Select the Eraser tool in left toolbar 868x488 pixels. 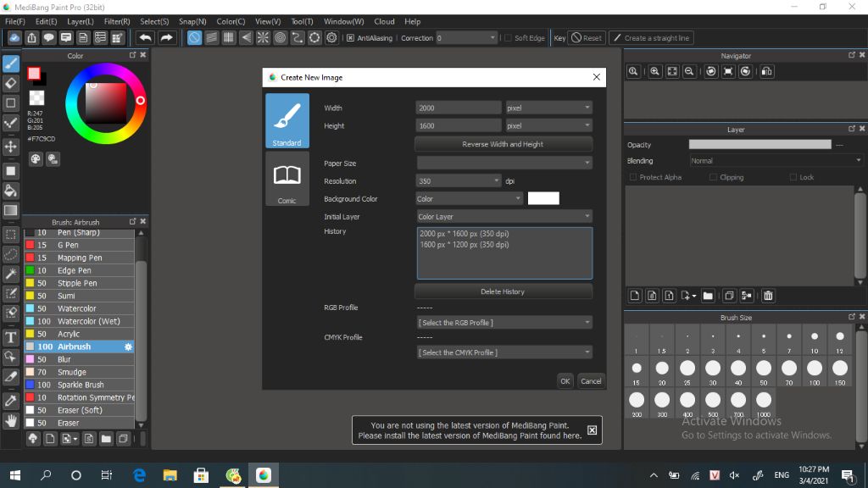pyautogui.click(x=10, y=84)
